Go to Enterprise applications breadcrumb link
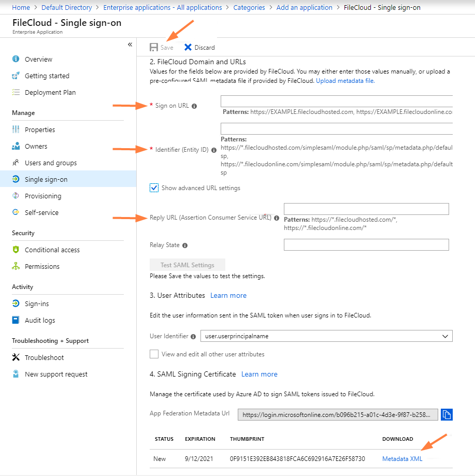The height and width of the screenshot is (476, 475). click(x=162, y=7)
